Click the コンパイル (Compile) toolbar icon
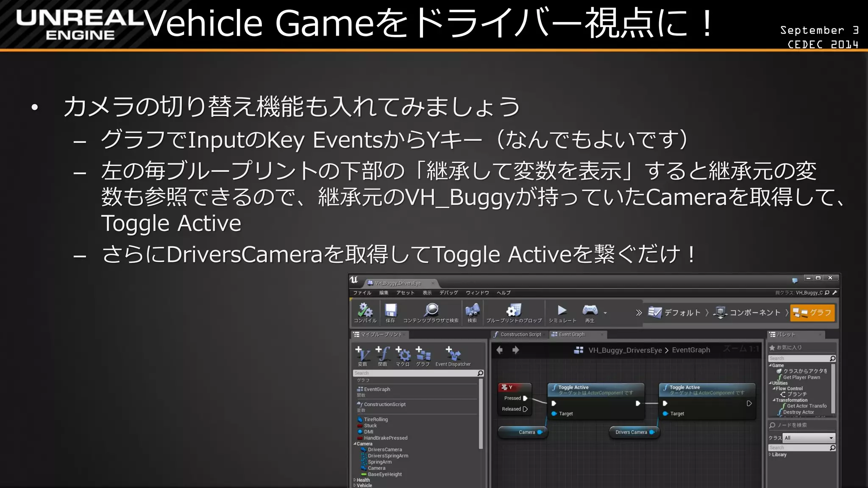The height and width of the screenshot is (488, 868). [x=365, y=311]
